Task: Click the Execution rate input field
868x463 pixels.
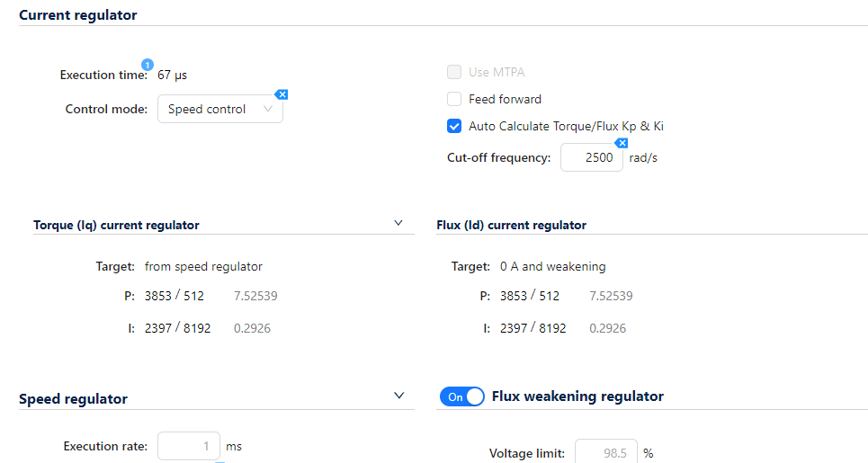Action: point(189,446)
